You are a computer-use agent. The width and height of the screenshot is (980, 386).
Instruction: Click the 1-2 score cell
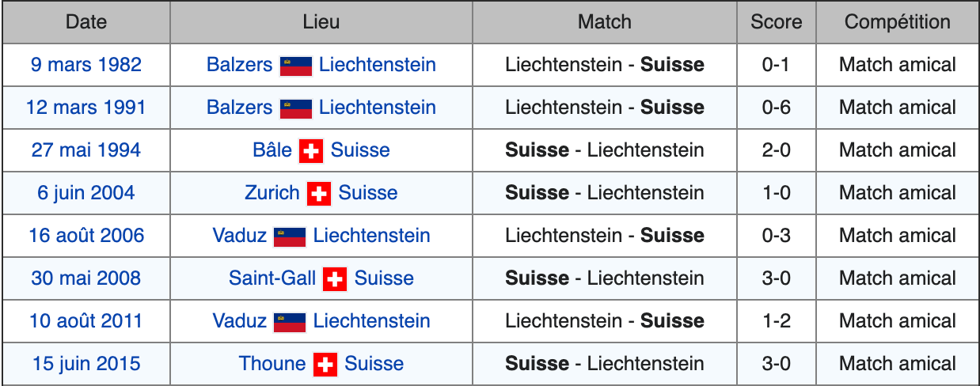click(x=776, y=321)
